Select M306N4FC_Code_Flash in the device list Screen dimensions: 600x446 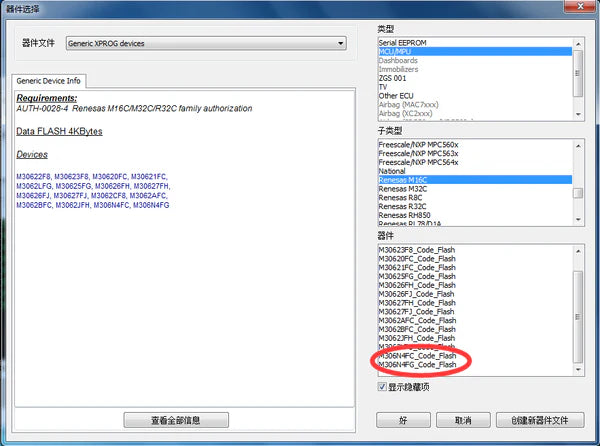point(475,356)
